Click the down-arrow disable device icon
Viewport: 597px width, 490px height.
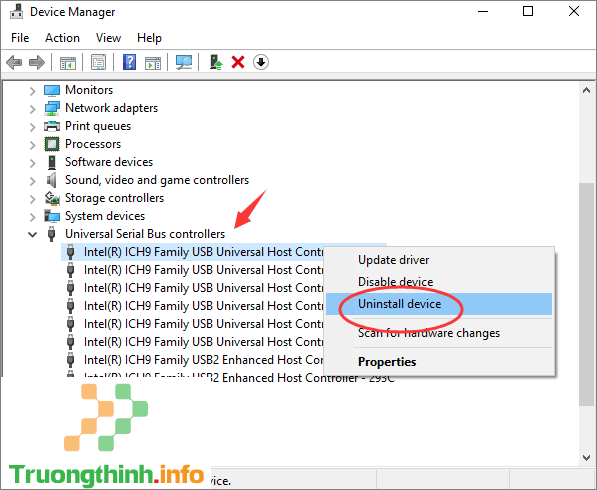(x=261, y=62)
